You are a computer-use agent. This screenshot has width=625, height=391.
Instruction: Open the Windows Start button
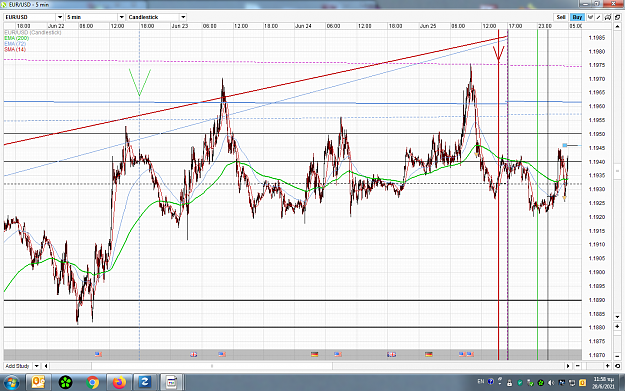(11, 383)
